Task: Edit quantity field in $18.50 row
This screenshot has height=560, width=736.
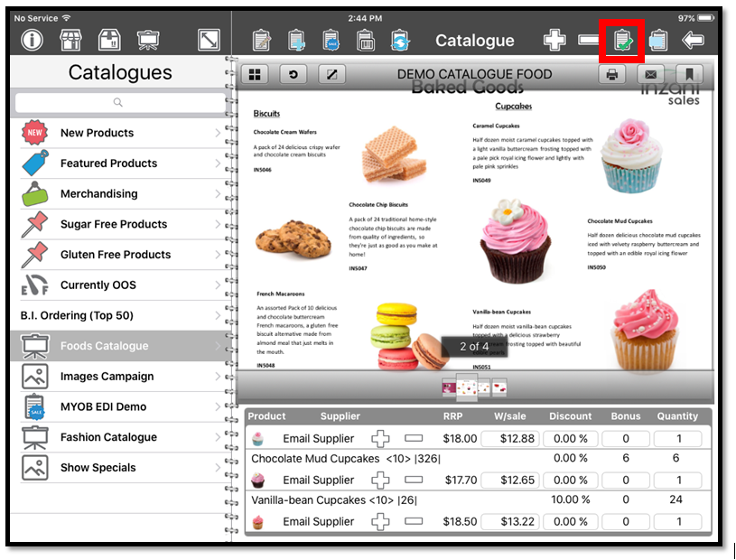Action: (678, 521)
